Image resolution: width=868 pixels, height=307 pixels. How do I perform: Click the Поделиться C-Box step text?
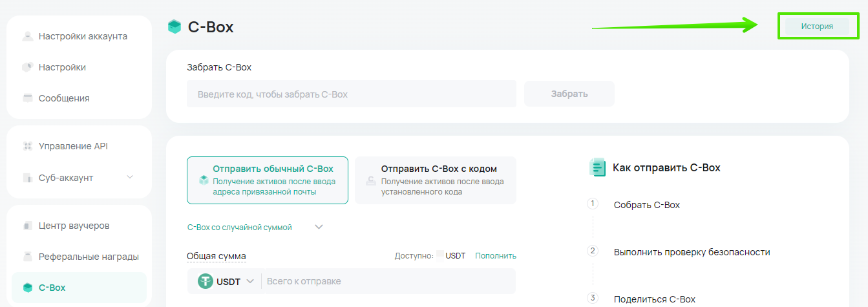click(x=655, y=299)
